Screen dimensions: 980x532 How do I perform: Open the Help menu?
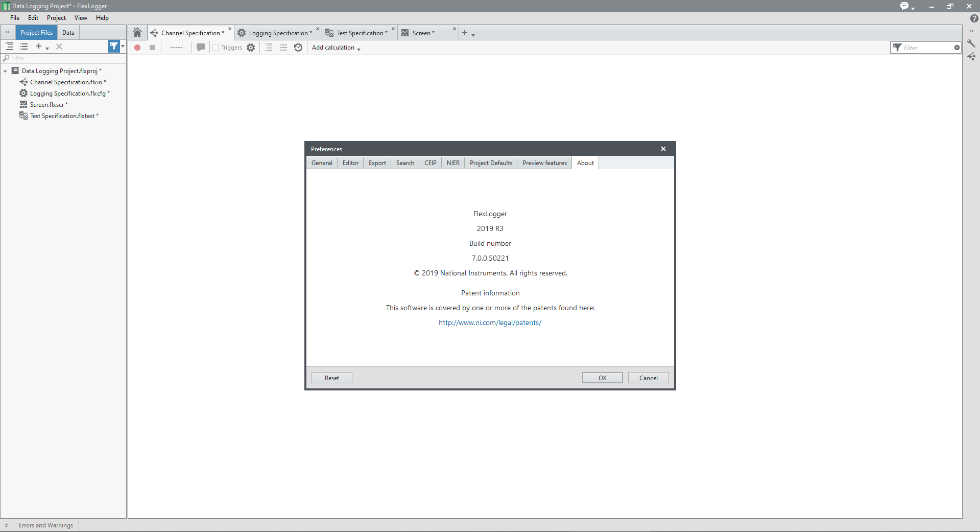102,18
